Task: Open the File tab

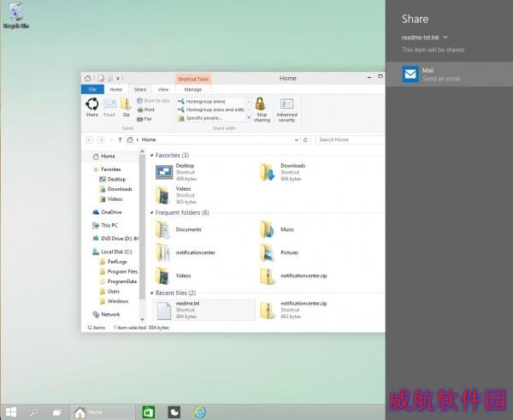Action: (x=92, y=89)
